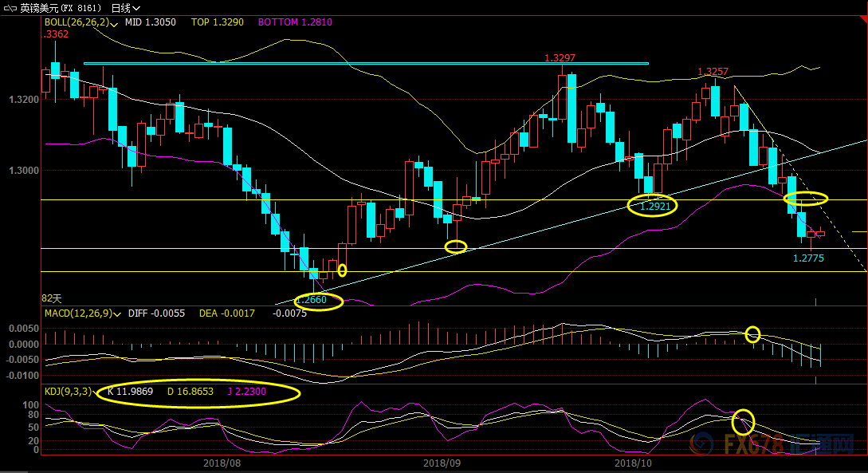Click the DIFF -0.0055 reading
Viewport: 868px width, 473px height.
click(156, 313)
